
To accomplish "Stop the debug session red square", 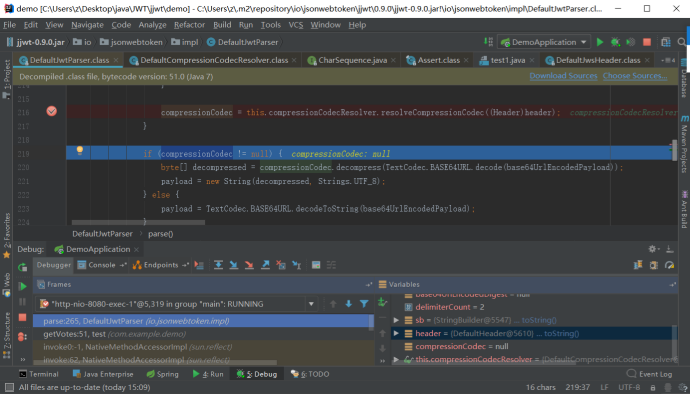I will (x=22, y=317).
